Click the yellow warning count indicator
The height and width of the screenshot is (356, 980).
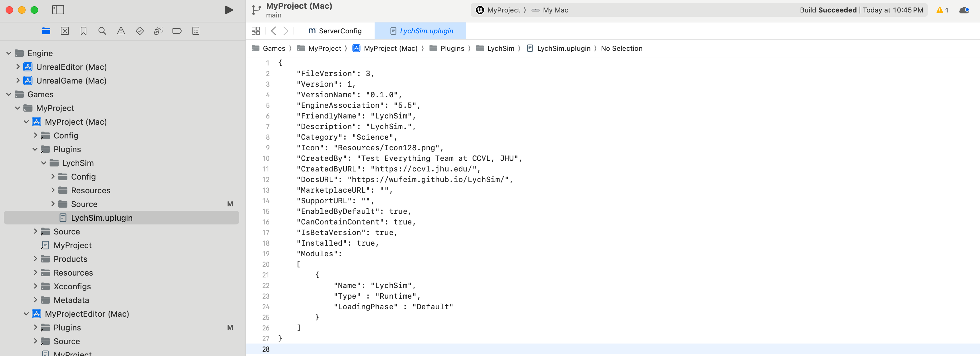942,10
